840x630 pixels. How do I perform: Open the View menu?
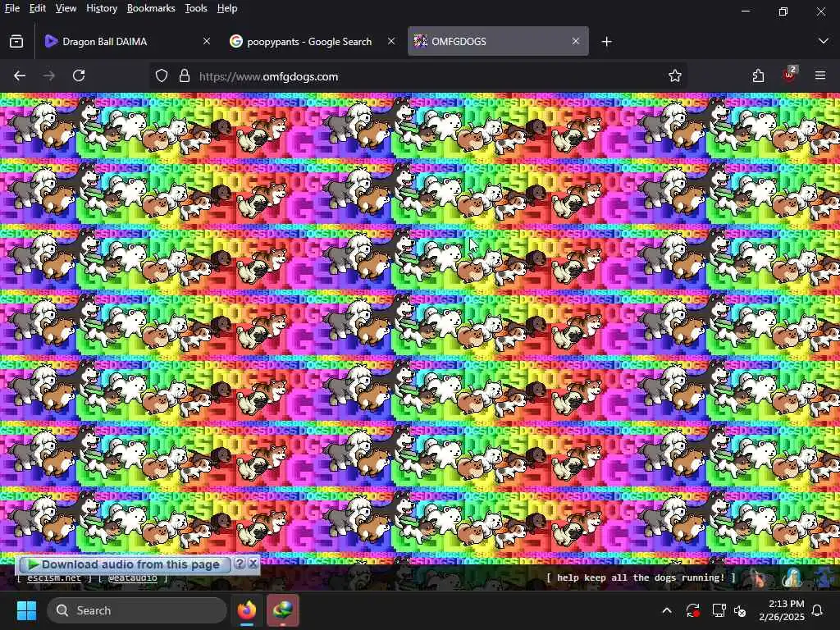coord(66,8)
